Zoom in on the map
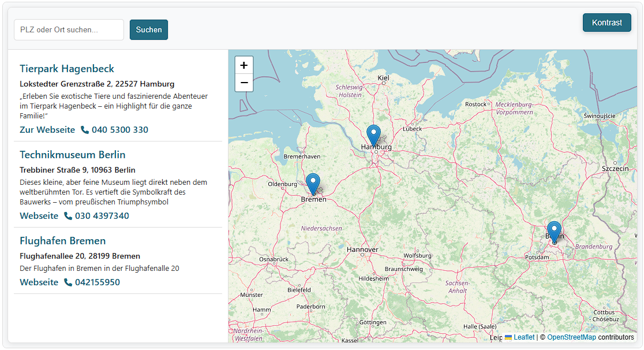The height and width of the screenshot is (350, 644). point(244,65)
